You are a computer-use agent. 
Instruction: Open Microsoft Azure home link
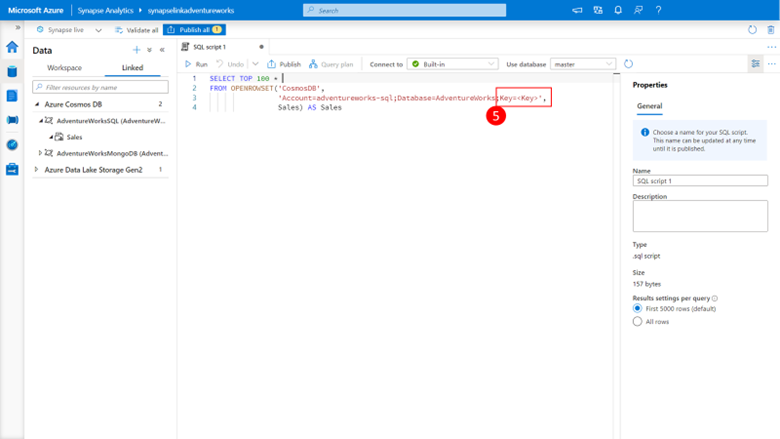pyautogui.click(x=36, y=10)
